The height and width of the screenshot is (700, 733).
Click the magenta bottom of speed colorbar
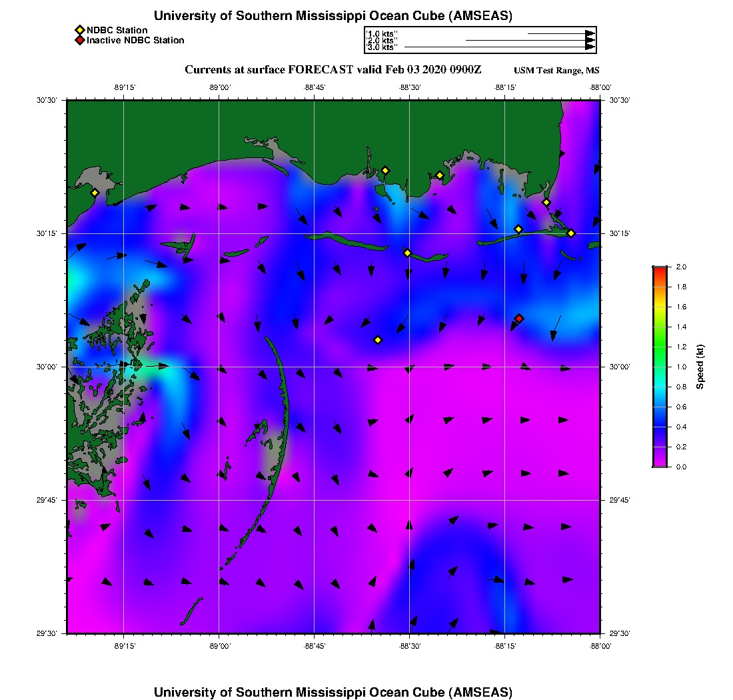coord(659,463)
